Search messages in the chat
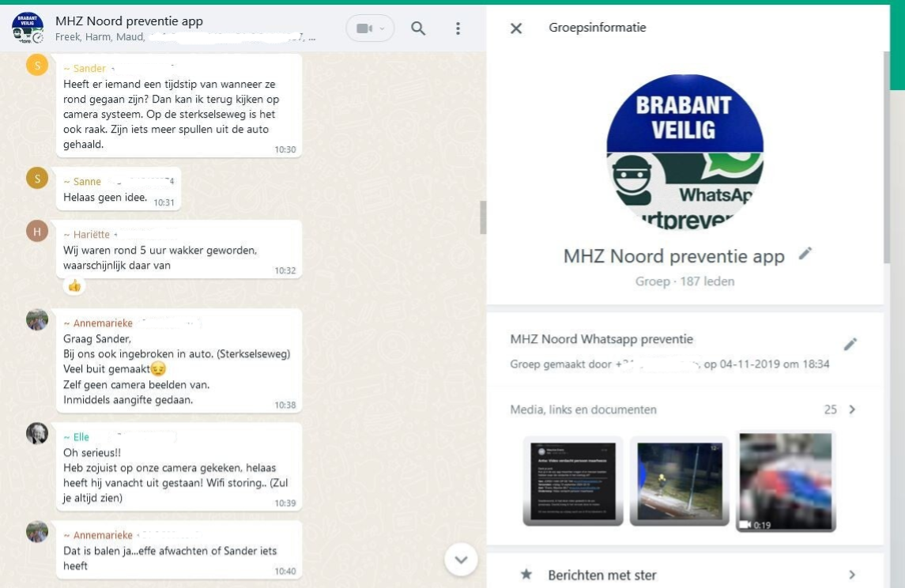This screenshot has width=905, height=588. point(418,28)
